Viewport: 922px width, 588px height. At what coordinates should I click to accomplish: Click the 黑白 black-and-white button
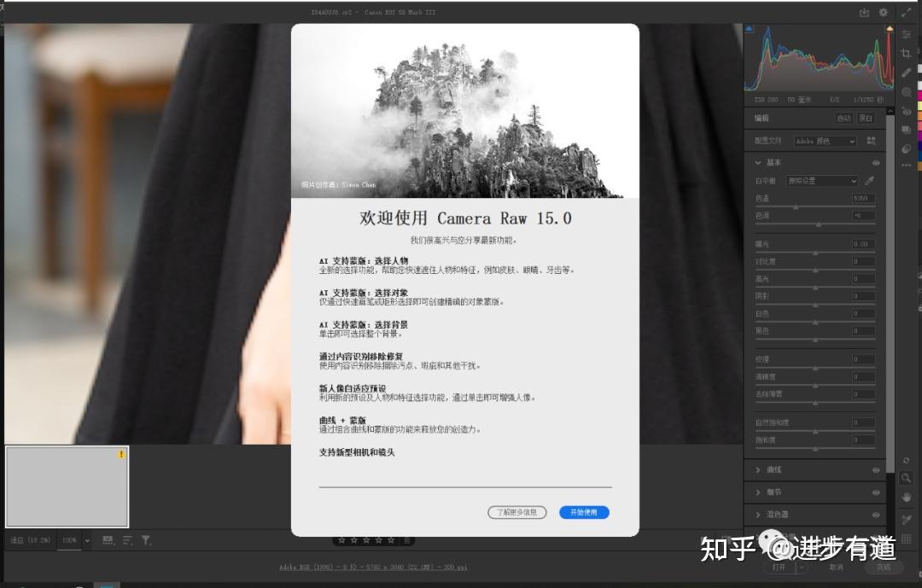(866, 118)
